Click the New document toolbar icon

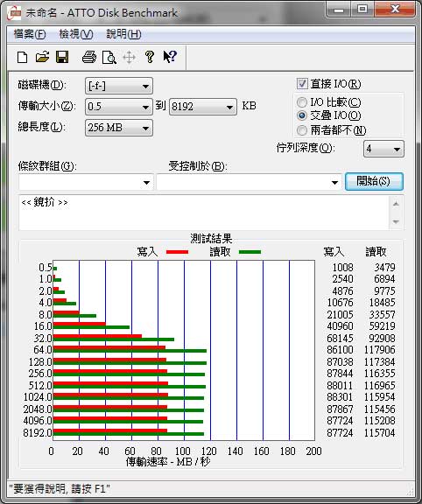(x=22, y=58)
